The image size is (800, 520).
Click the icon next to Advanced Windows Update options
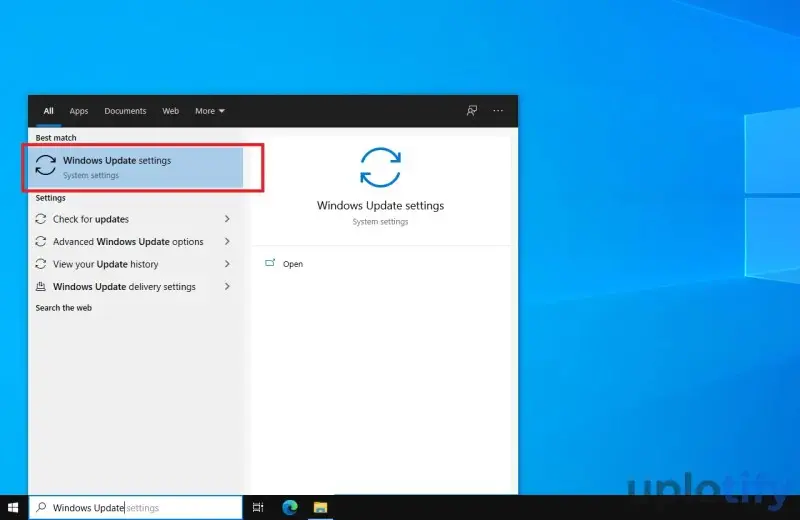tap(41, 241)
